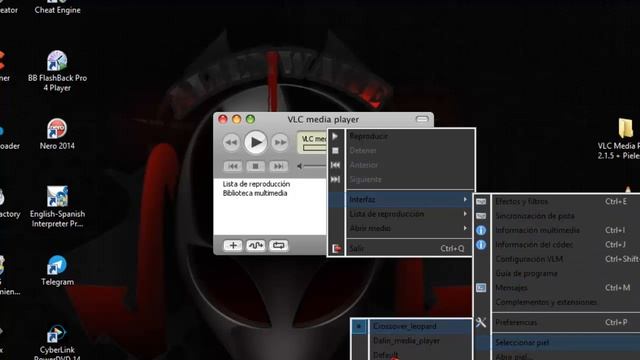Image resolution: width=640 pixels, height=360 pixels.
Task: Open Telegram desktop shortcut
Action: click(x=57, y=270)
